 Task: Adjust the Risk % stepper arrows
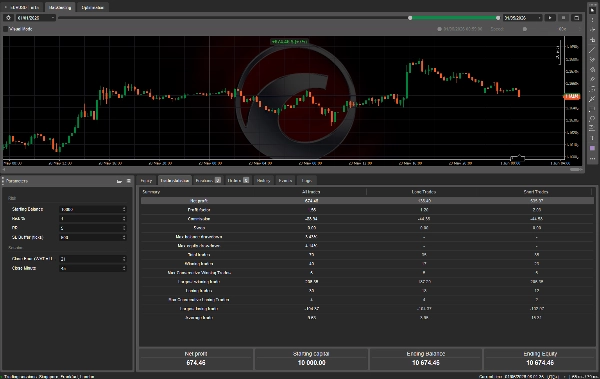click(124, 219)
